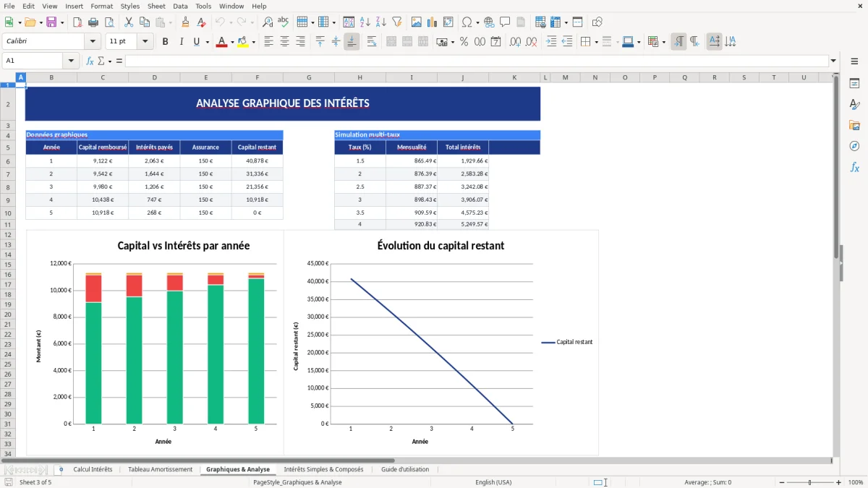
Task: Open the Guide d'utilisation sheet
Action: click(x=404, y=468)
